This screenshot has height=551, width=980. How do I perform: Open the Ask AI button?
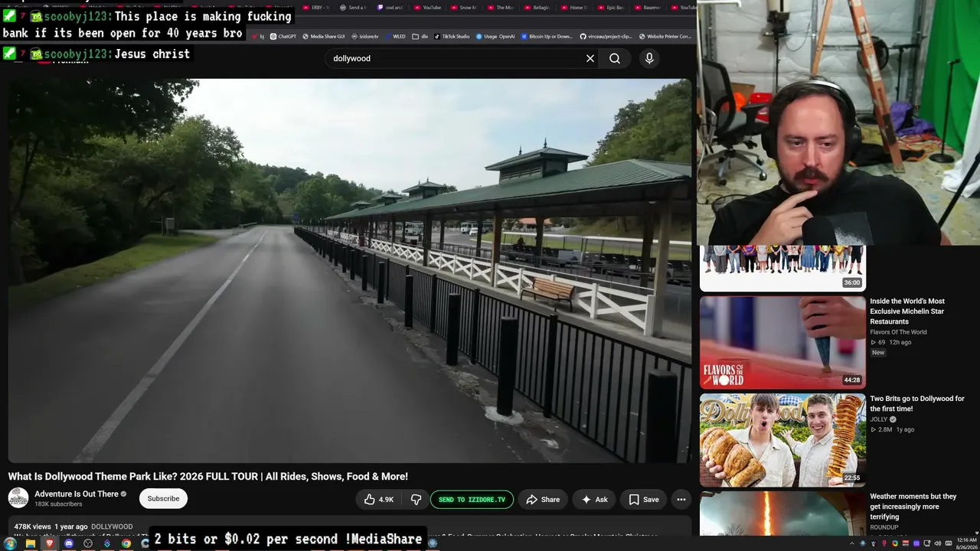[x=594, y=500]
